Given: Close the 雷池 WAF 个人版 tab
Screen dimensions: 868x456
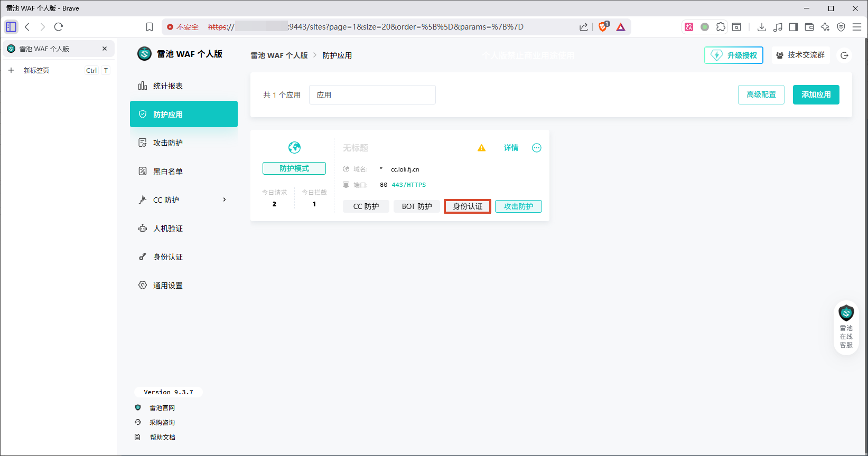Looking at the screenshot, I should pyautogui.click(x=105, y=49).
